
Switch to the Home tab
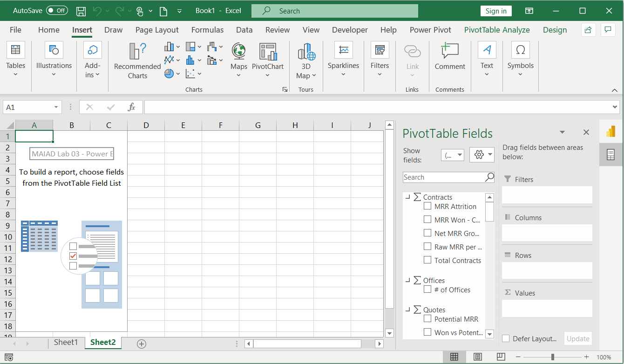pyautogui.click(x=49, y=30)
